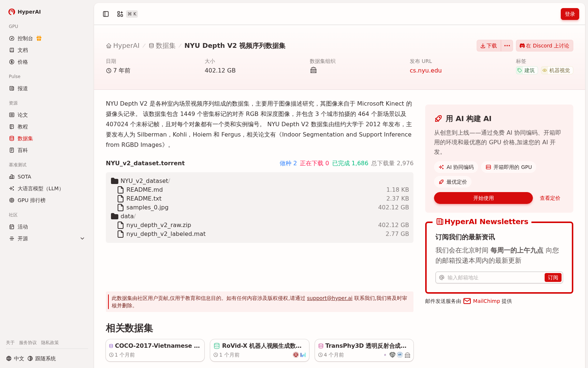Image resolution: width=588 pixels, height=368 pixels.
Task: Open 查看定价 link
Action: (x=550, y=198)
